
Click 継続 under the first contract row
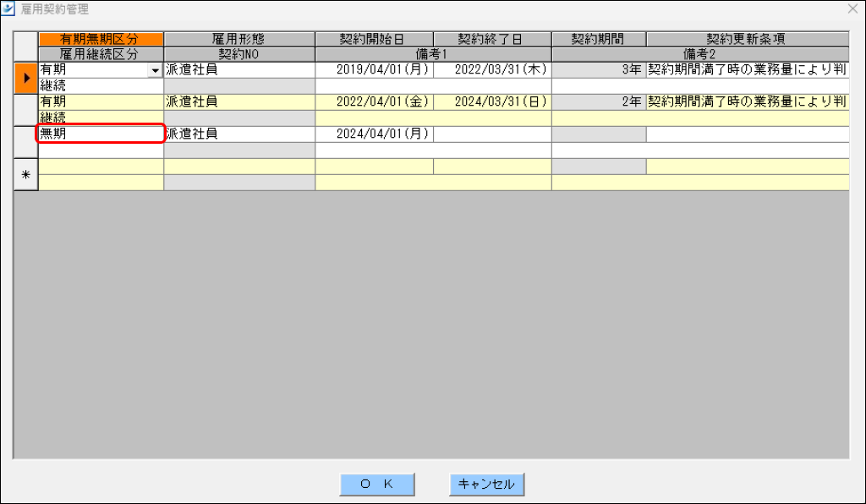point(101,85)
